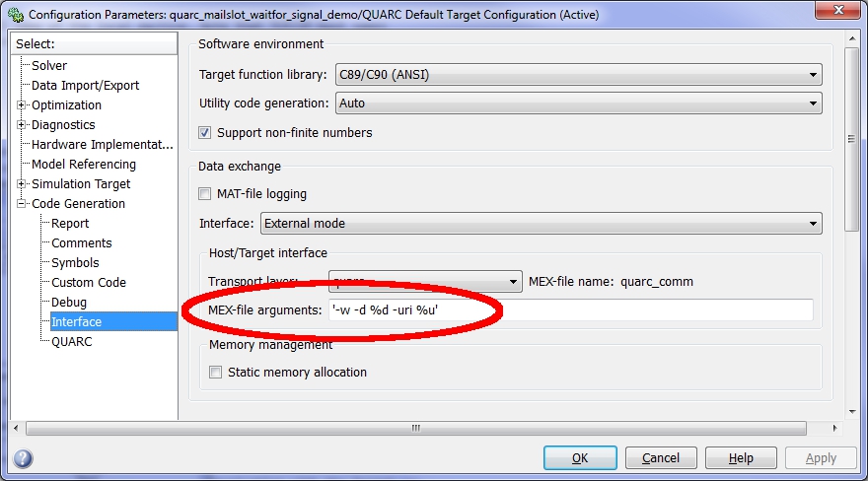The image size is (868, 481).
Task: Select Hardware Implementation in the tree
Action: click(103, 144)
